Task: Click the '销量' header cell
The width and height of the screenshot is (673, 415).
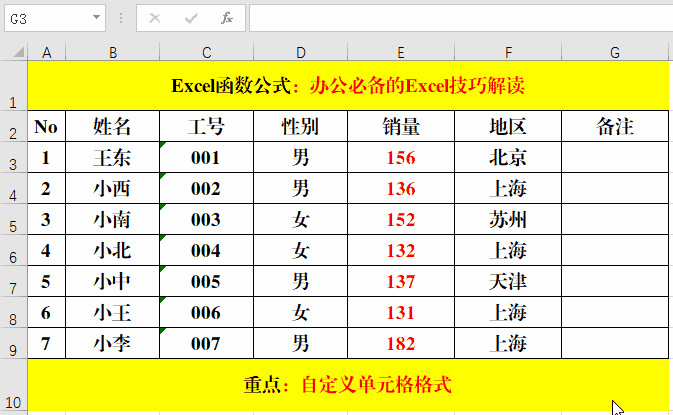Action: tap(401, 126)
